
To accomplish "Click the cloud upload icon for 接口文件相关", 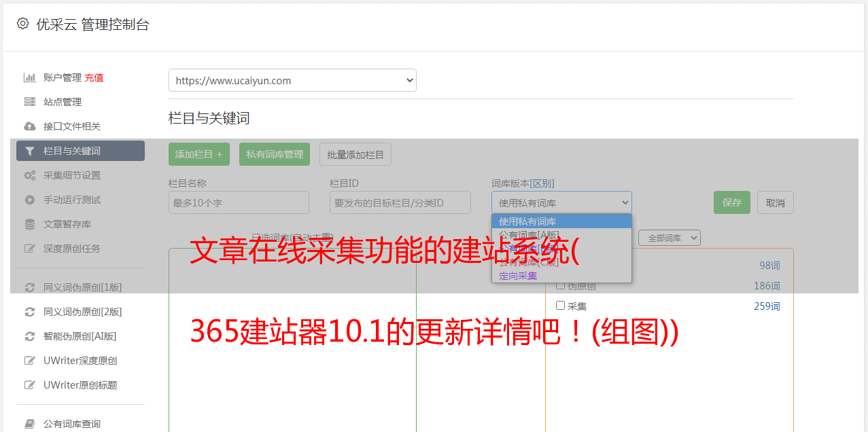I will pyautogui.click(x=29, y=126).
